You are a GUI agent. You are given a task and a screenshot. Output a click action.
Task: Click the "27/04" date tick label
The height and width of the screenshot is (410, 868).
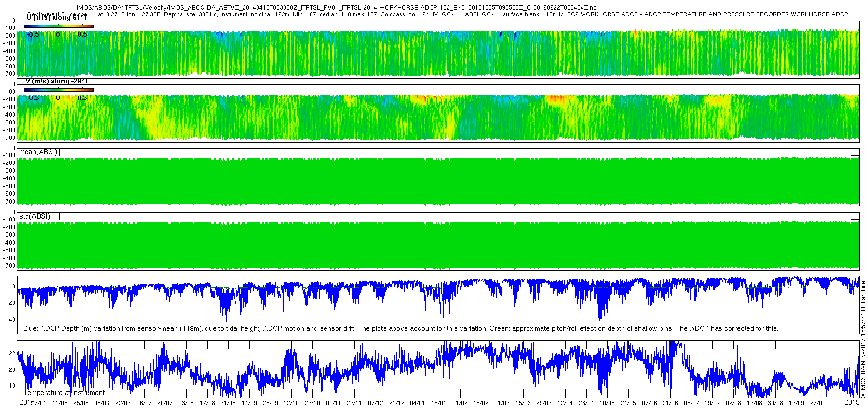tap(39, 403)
